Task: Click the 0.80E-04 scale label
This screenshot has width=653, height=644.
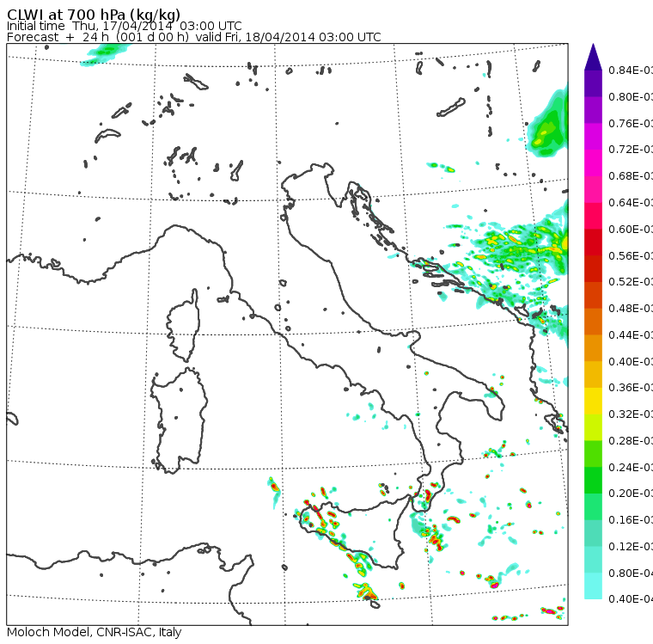Action: (631, 573)
